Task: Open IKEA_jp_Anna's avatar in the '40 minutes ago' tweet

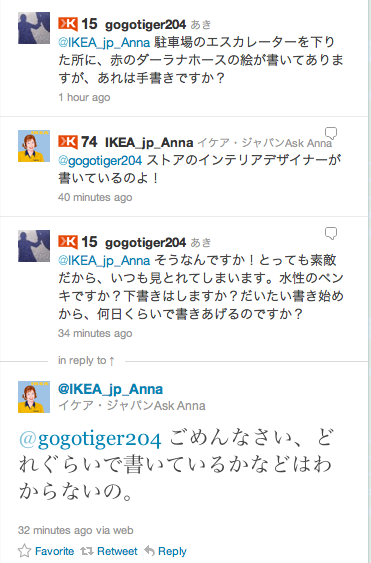Action: click(34, 146)
